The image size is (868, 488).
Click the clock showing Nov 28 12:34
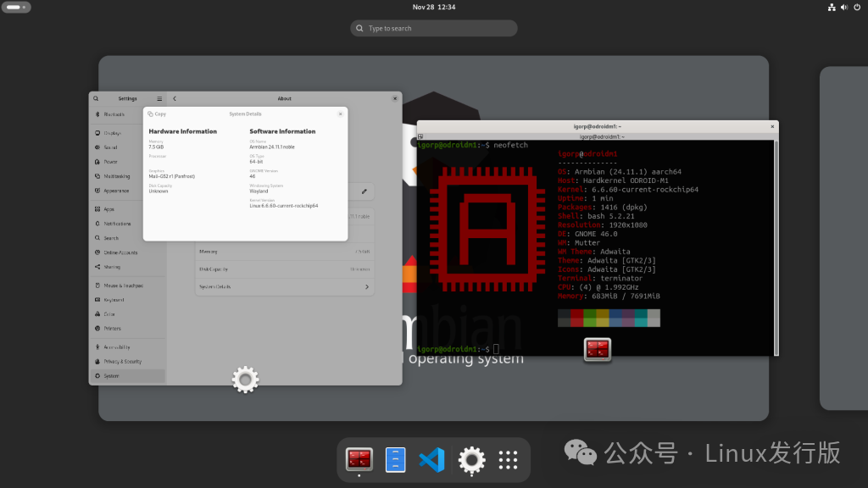click(434, 7)
